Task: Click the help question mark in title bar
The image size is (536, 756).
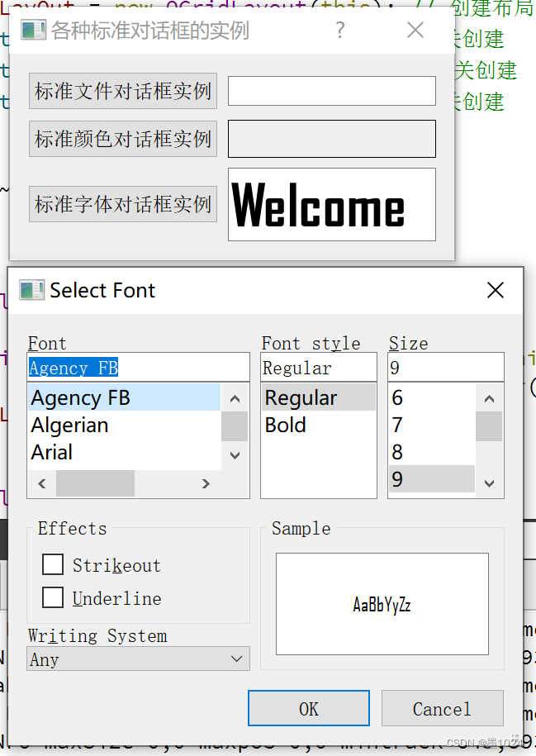Action: (340, 31)
